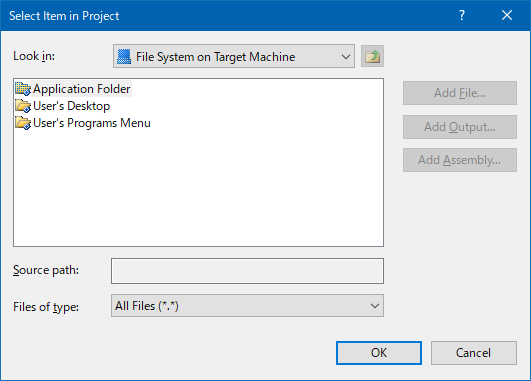Viewport: 531px width, 381px height.
Task: Close the Select Item in Project dialog
Action: pyautogui.click(x=507, y=15)
